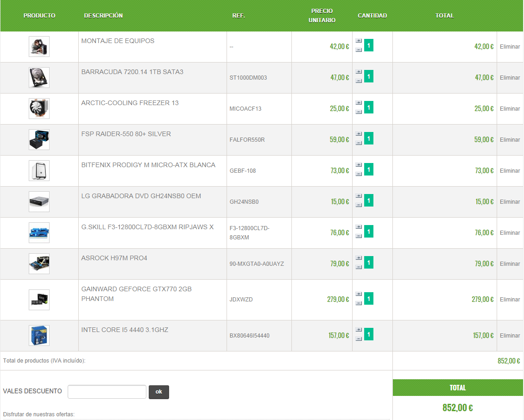The height and width of the screenshot is (420, 524).
Task: Remove MONTAJE DE EQUIPOS via Eliminar
Action: click(510, 47)
